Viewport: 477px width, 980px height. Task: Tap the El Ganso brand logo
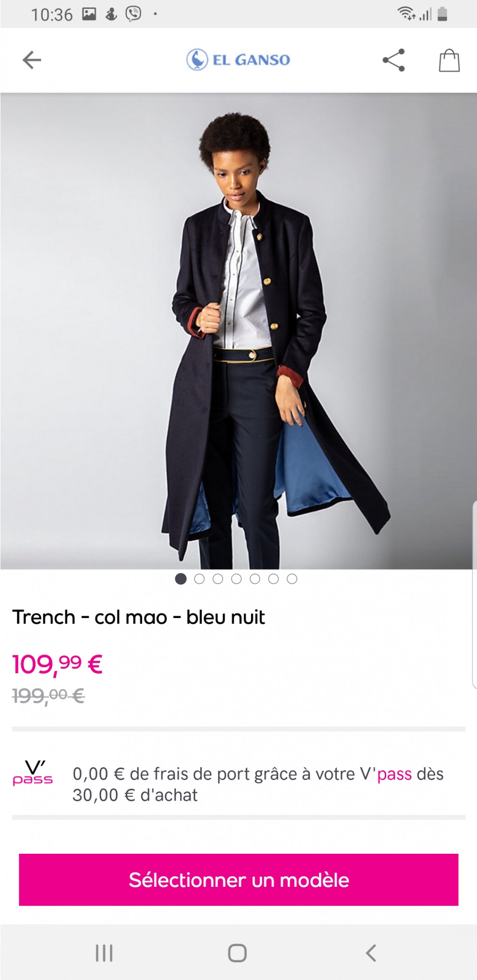click(238, 60)
